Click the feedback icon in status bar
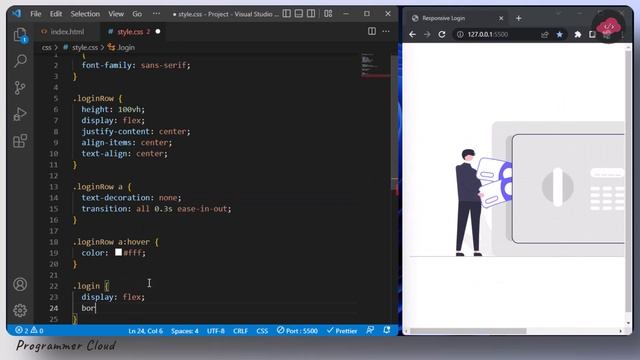The image size is (640, 360). coord(370,330)
